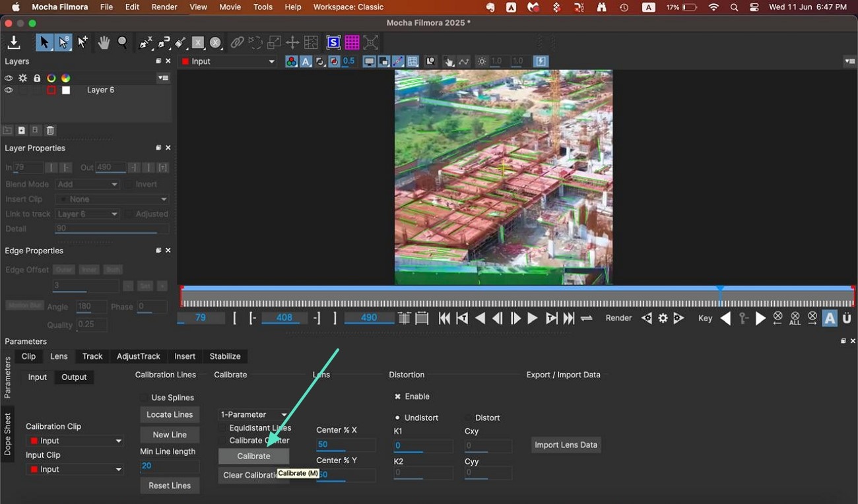Open the Render menu
Image resolution: width=858 pixels, height=504 pixels.
tap(164, 7)
